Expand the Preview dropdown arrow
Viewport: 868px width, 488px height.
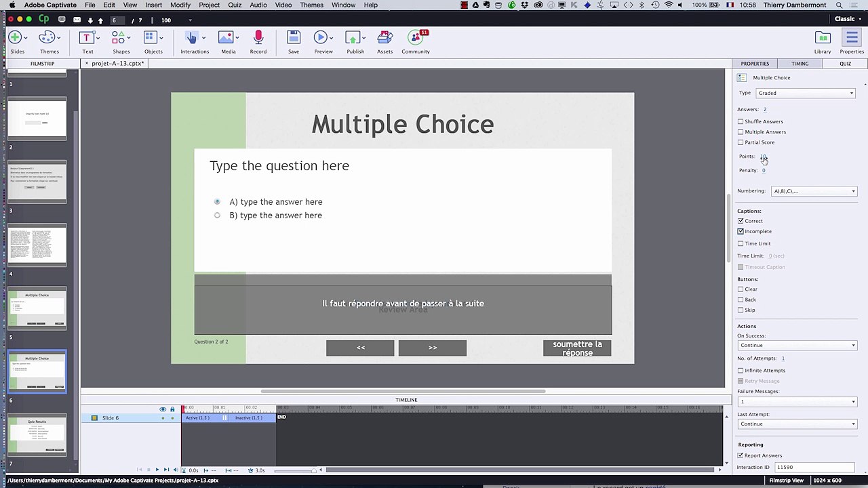click(x=332, y=38)
